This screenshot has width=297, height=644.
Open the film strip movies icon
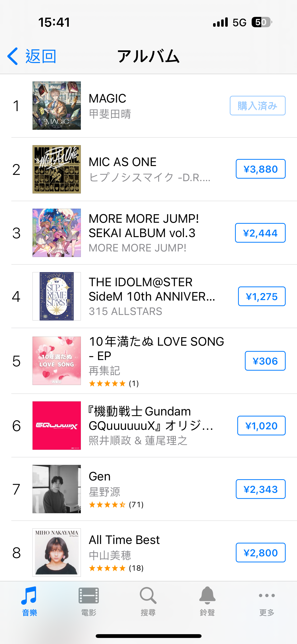(89, 596)
